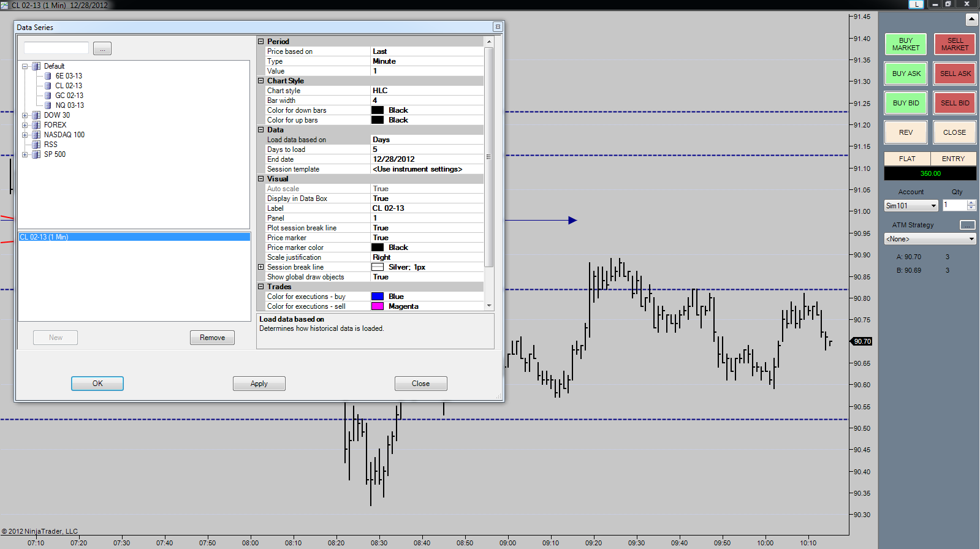The height and width of the screenshot is (549, 980).
Task: Close position with the CLOSE button
Action: coord(955,132)
